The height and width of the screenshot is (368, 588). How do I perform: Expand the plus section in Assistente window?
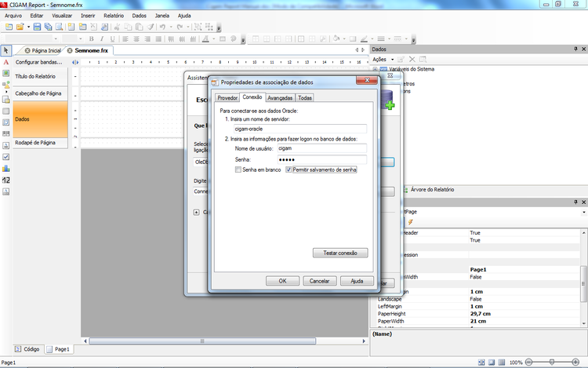pos(196,213)
